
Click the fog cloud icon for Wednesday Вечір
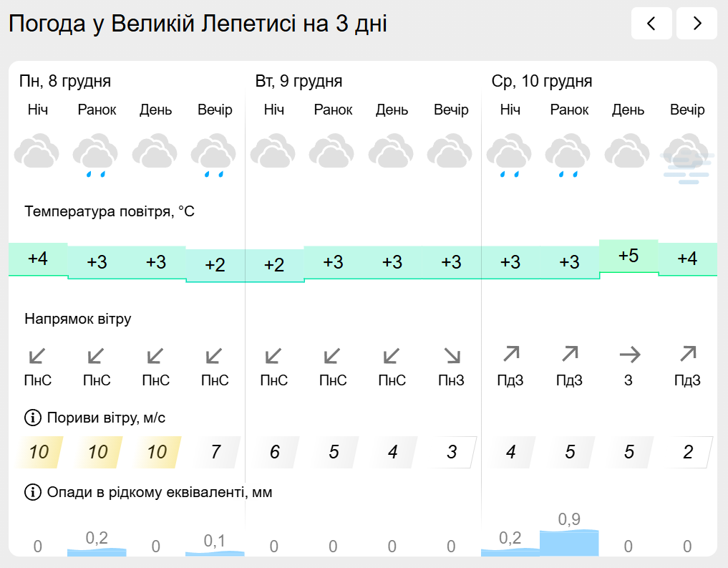tap(686, 158)
